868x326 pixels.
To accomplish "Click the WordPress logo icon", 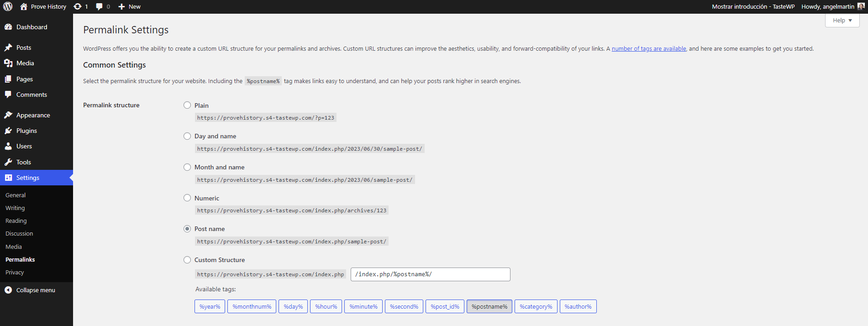I will point(8,6).
